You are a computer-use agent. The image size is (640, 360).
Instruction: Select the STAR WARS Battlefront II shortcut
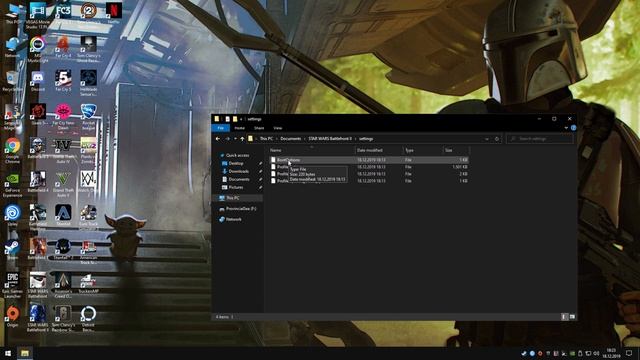(x=38, y=319)
